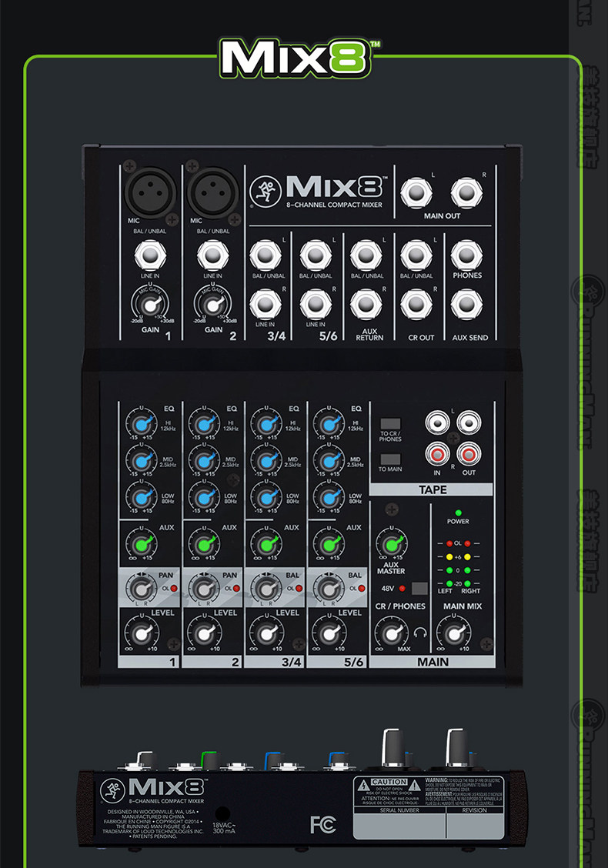Click the '8-CHANNEL COMPACT MIXER' text on top panel
The image size is (608, 868).
click(334, 205)
